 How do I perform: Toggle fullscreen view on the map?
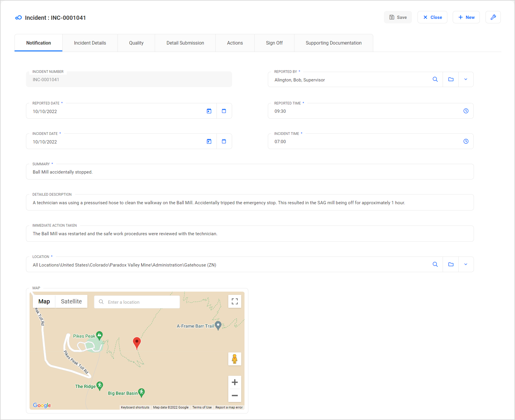point(234,301)
